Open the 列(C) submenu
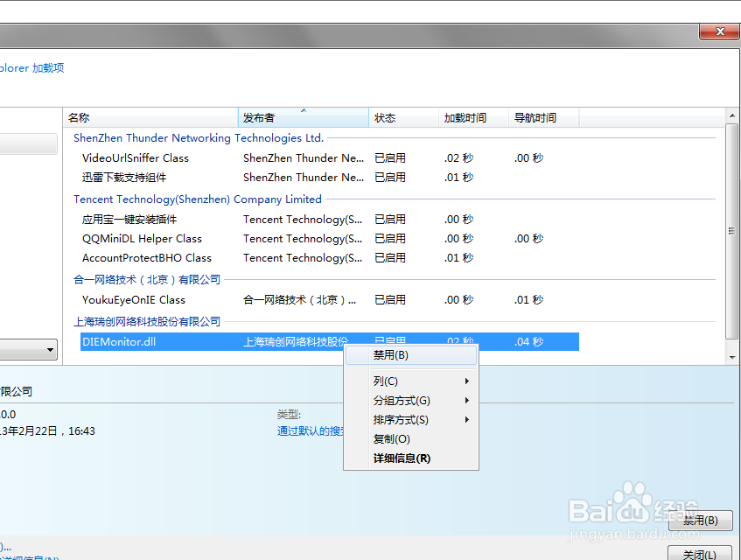 point(410,381)
